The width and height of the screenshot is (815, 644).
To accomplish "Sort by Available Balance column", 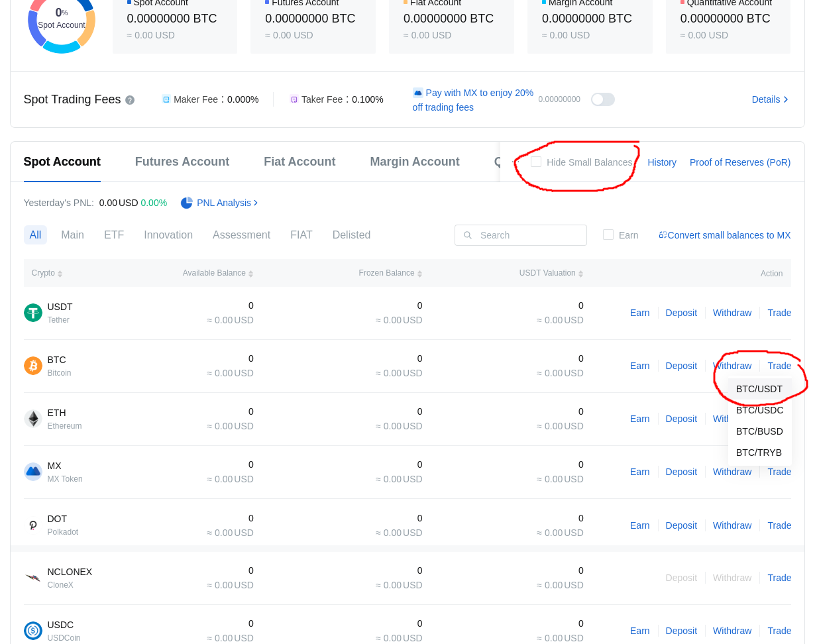I will (x=218, y=274).
